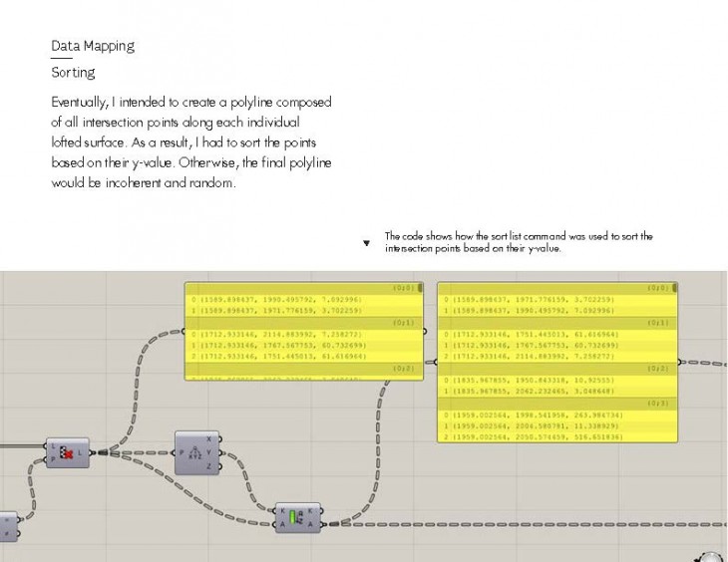Viewport: 728px width, 562px height.
Task: Click the P input on the Cull component
Action: [x=53, y=459]
